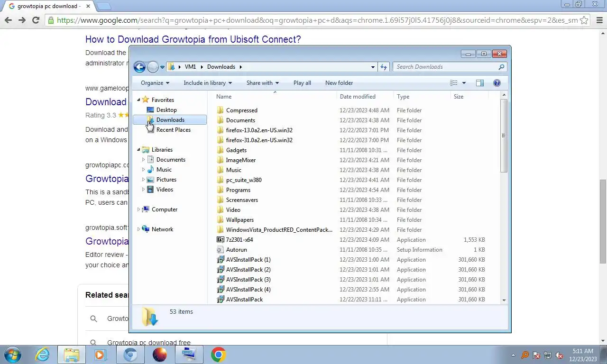Click the blue Help question mark icon
Viewport: 607px width, 364px height.
tap(497, 83)
